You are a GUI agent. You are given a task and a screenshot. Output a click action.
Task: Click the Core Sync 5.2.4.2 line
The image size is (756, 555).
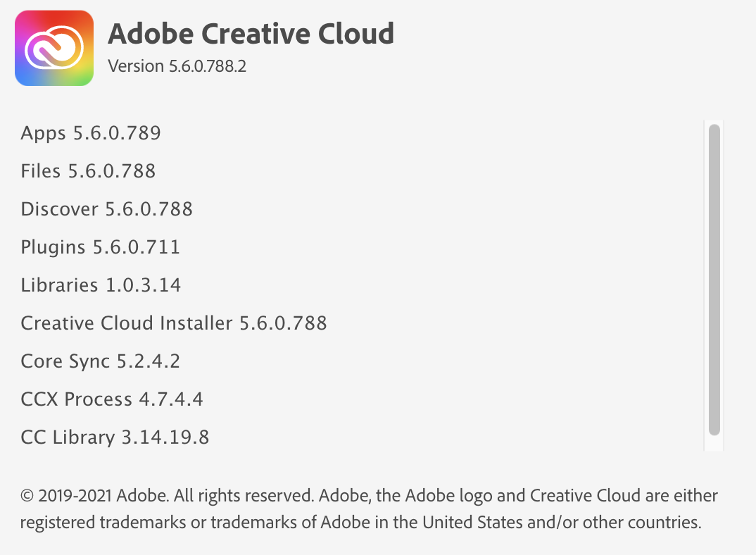[x=100, y=361]
